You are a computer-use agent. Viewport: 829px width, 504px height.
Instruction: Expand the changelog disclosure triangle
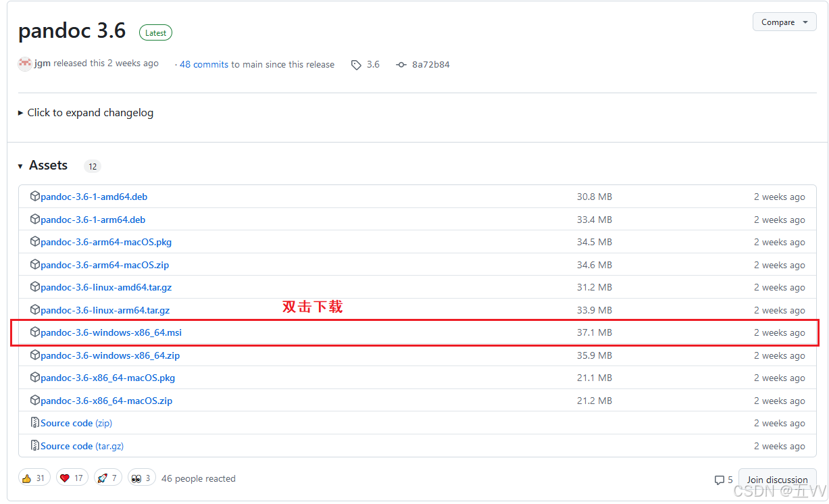point(21,113)
